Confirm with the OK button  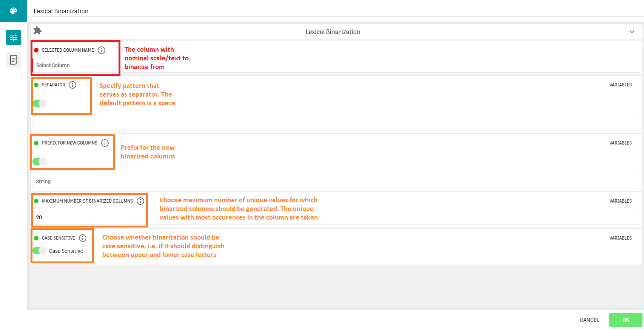click(626, 320)
